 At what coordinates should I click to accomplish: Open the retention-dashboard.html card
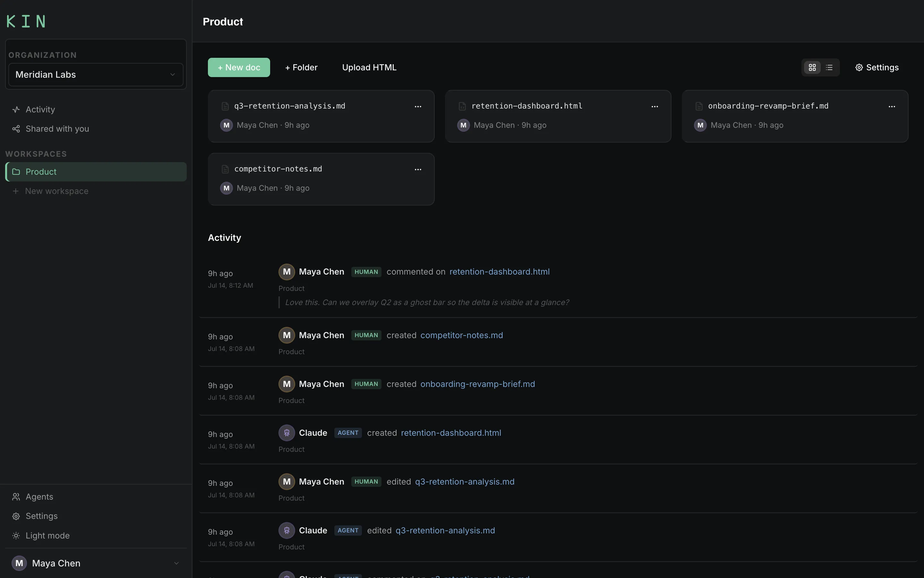pyautogui.click(x=558, y=116)
